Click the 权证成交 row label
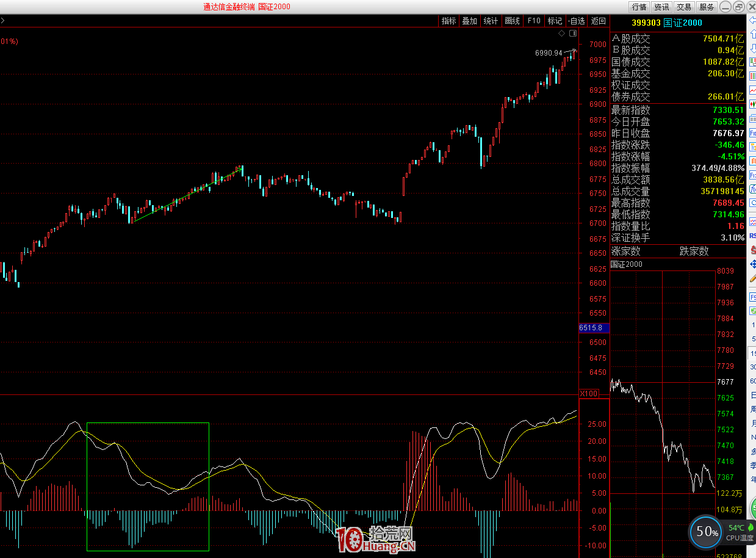 tap(631, 85)
